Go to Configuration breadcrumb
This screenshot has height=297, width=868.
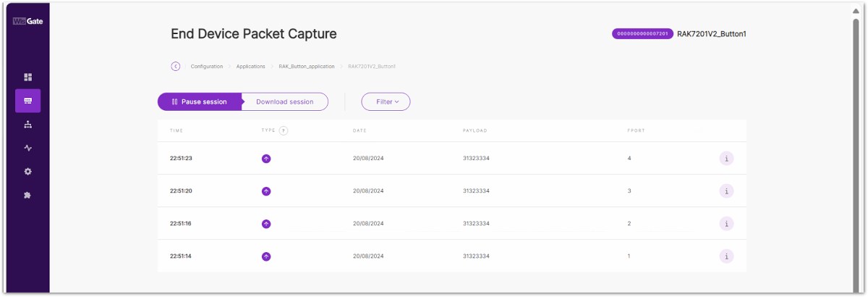pyautogui.click(x=207, y=67)
